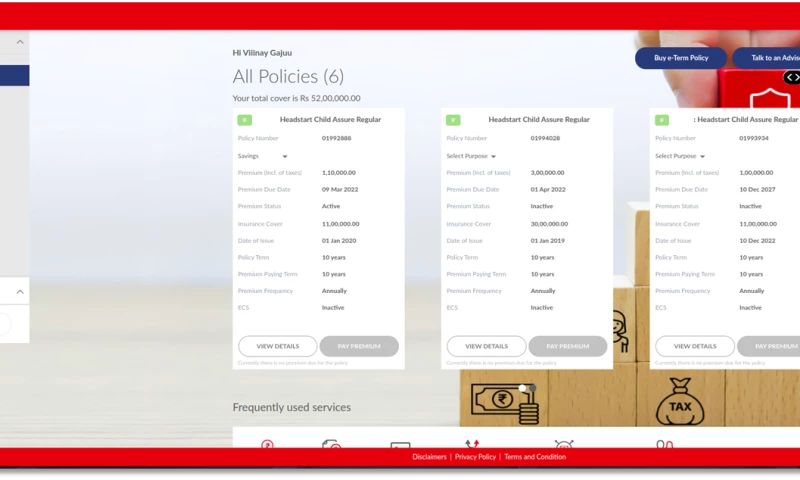Click due date 09 Mar 2022
This screenshot has width=800, height=480.
(x=340, y=190)
